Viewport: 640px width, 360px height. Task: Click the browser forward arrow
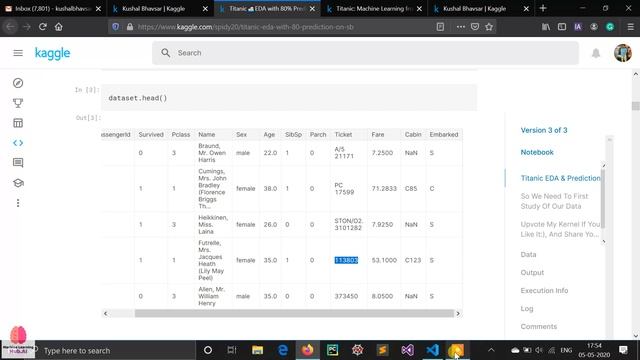27,27
